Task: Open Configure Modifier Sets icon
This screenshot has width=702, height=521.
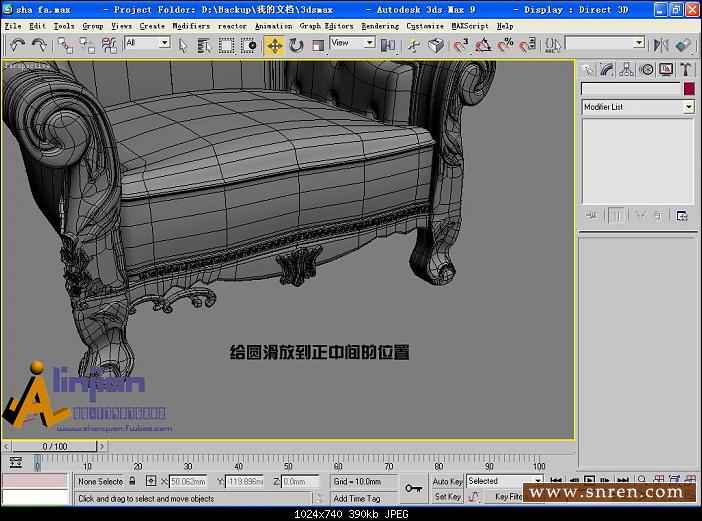Action: tap(682, 216)
